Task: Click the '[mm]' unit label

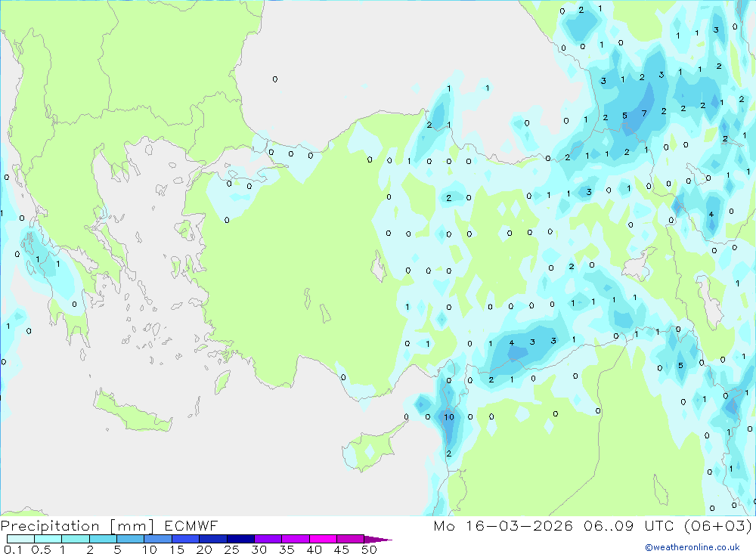Action: tap(132, 526)
